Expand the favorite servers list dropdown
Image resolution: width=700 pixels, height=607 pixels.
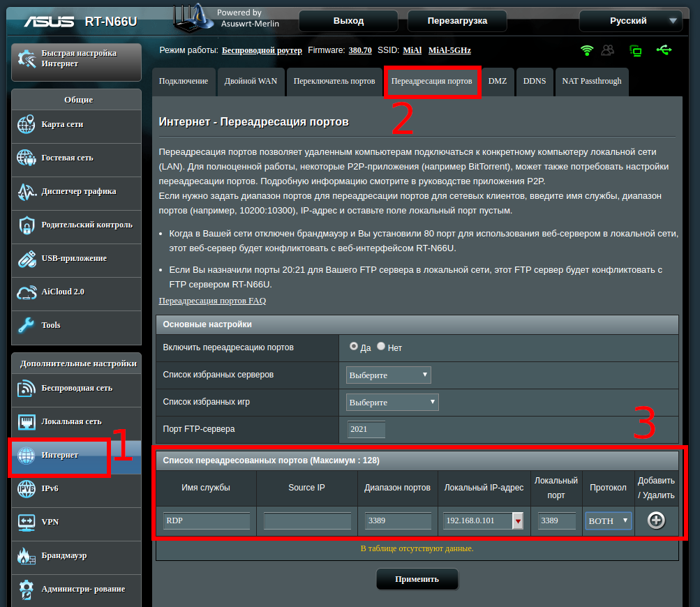tap(389, 375)
